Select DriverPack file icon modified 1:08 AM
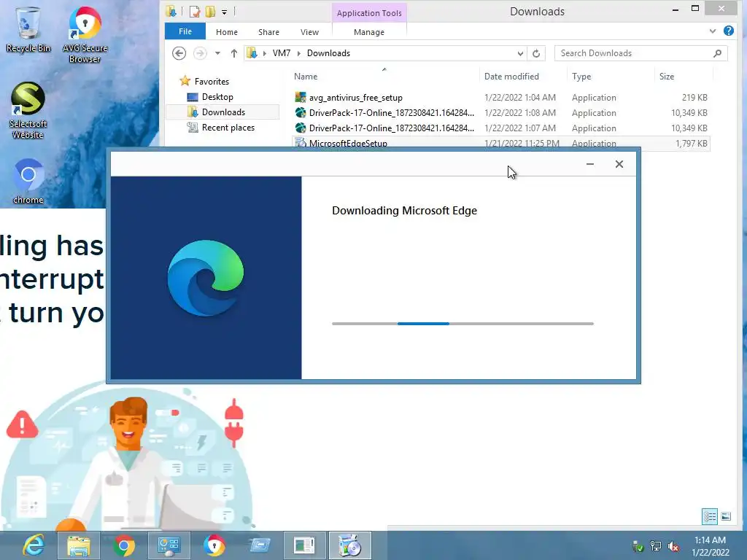Screen dimensions: 747x560 [300, 113]
